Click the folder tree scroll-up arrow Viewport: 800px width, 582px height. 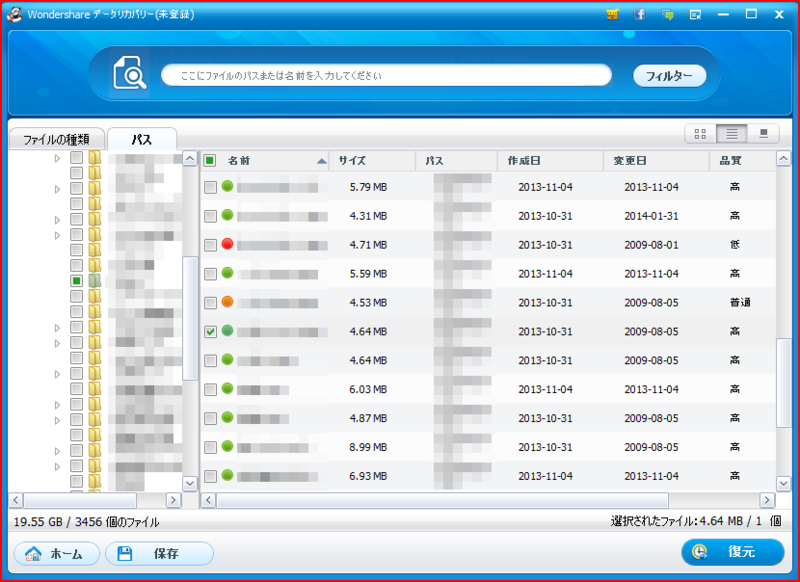(190, 159)
